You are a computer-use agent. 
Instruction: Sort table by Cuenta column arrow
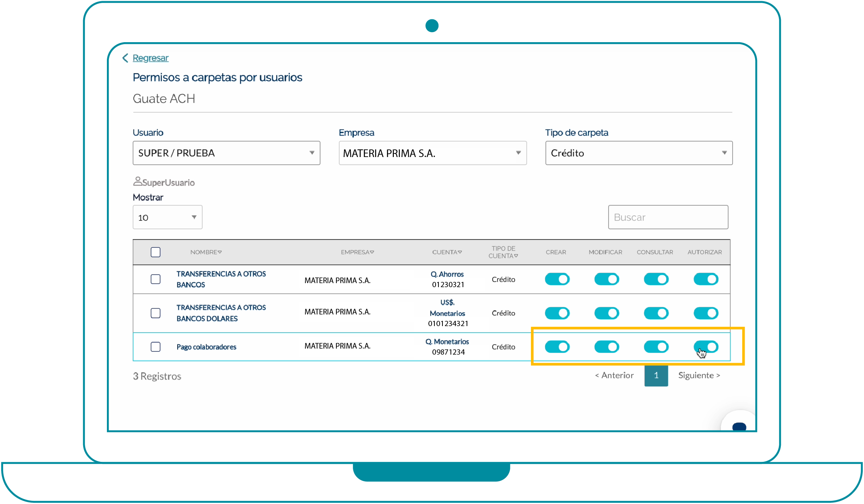[460, 252]
